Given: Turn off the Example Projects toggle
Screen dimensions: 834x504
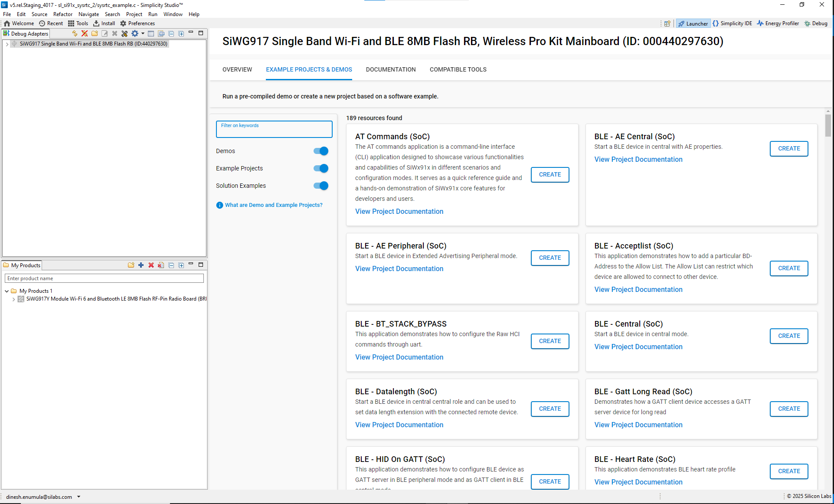Looking at the screenshot, I should click(x=321, y=168).
